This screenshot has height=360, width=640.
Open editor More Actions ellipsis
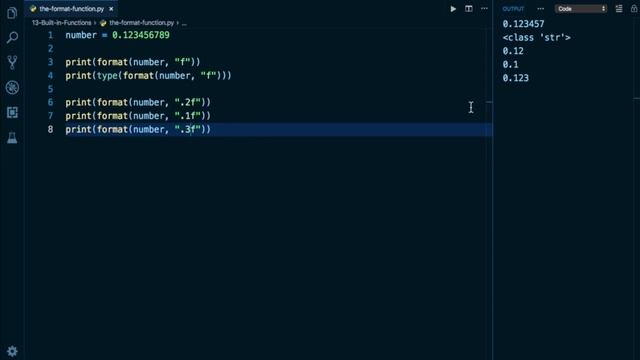[484, 9]
